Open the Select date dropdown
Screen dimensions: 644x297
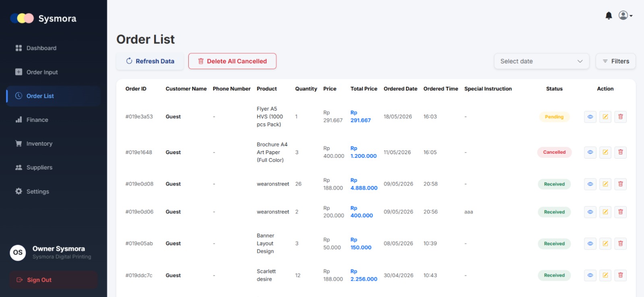point(541,61)
